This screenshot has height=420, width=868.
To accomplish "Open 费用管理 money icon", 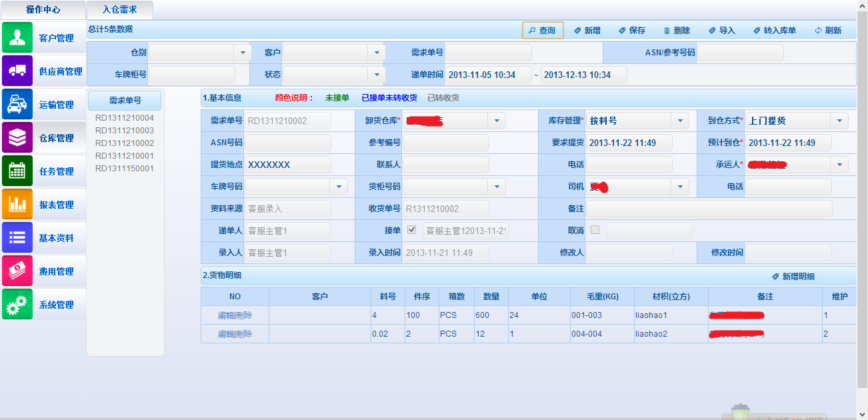I will [x=17, y=271].
